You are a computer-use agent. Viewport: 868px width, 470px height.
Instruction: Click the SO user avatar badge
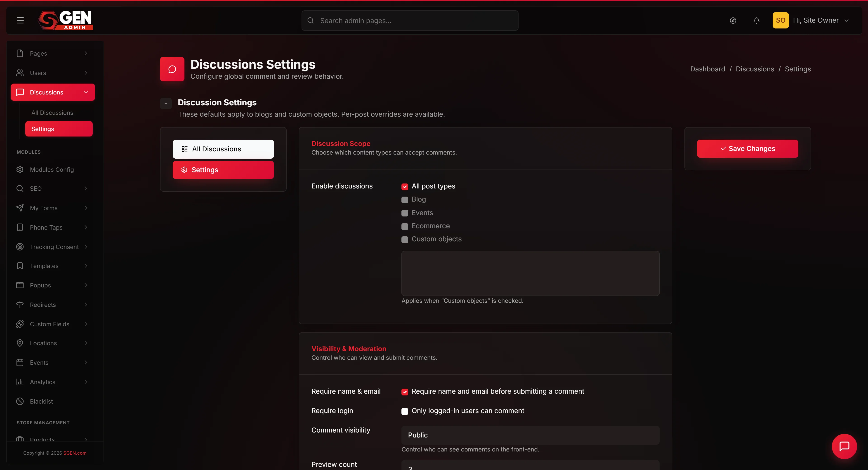coord(780,20)
